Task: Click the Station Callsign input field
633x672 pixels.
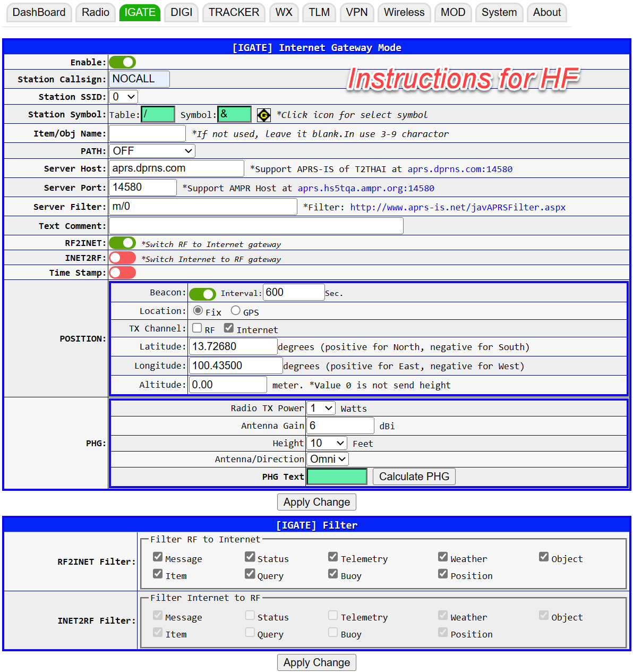Action: [x=139, y=79]
